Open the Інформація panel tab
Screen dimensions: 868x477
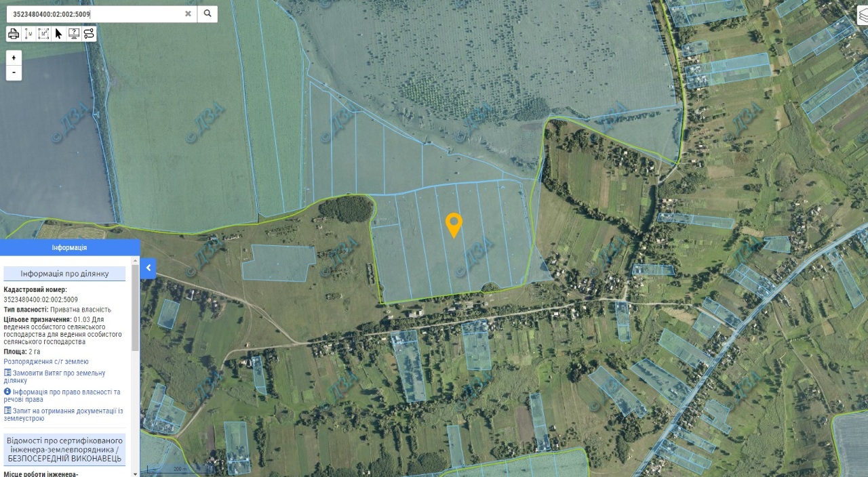click(70, 247)
